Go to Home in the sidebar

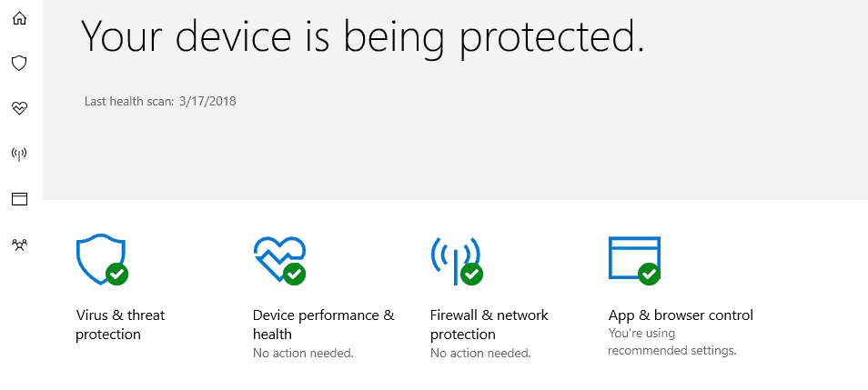coord(19,18)
